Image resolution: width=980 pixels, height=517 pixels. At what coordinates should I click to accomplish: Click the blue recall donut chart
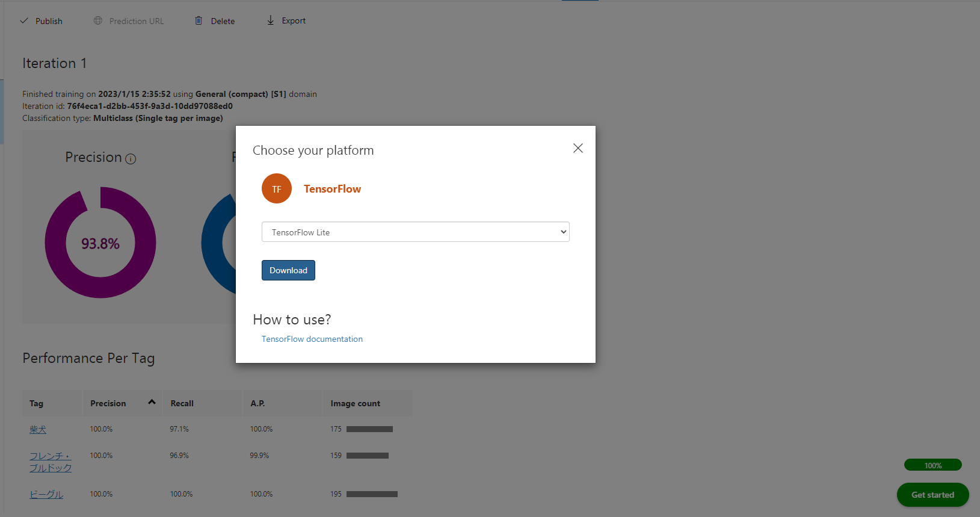coord(219,243)
